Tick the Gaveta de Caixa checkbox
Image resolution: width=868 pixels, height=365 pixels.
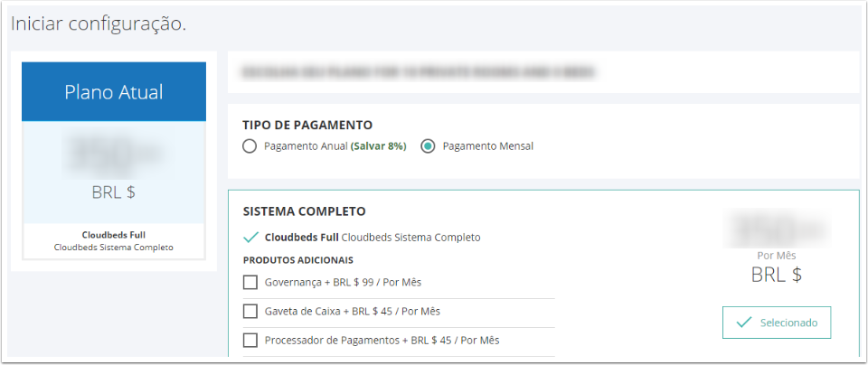(x=250, y=312)
